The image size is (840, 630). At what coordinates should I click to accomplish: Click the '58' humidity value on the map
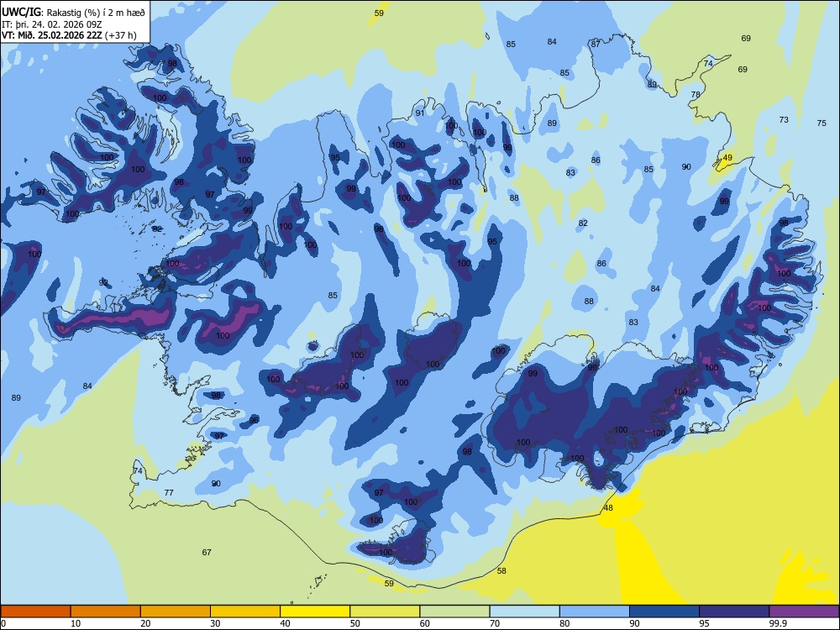click(501, 570)
